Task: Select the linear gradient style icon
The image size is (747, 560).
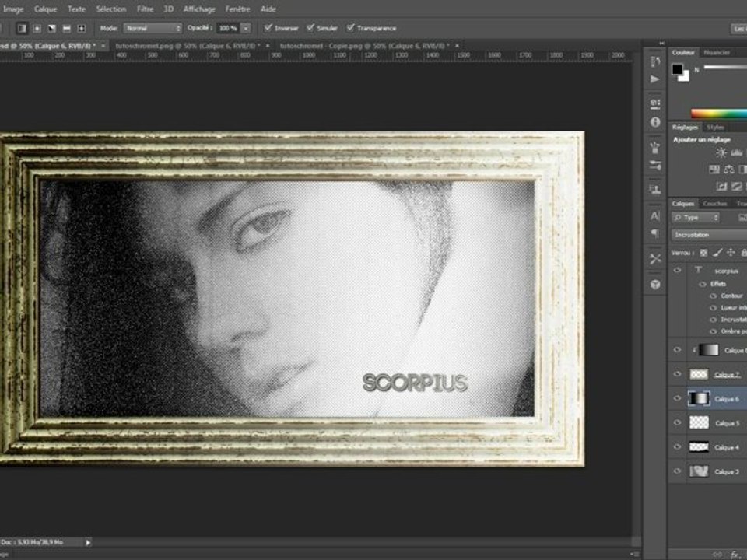Action: click(x=22, y=29)
